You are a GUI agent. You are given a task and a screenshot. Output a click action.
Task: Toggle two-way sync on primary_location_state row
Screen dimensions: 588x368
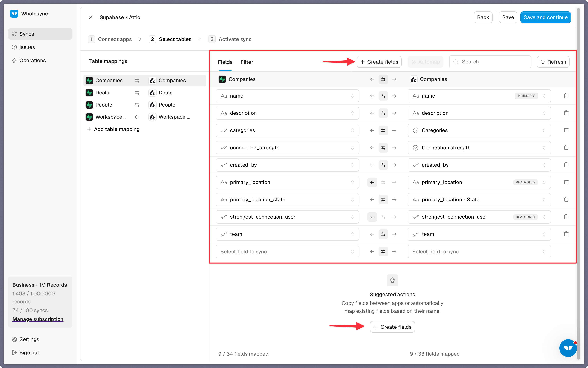[383, 200]
